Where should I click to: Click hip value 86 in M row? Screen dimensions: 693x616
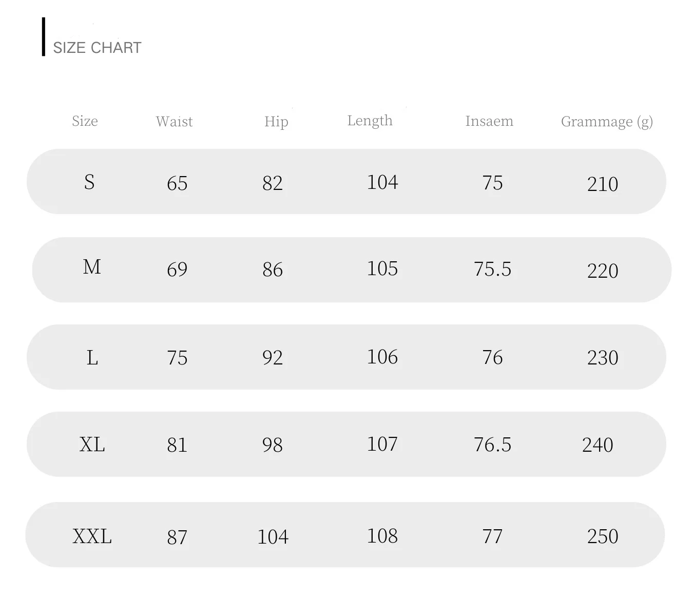point(273,269)
